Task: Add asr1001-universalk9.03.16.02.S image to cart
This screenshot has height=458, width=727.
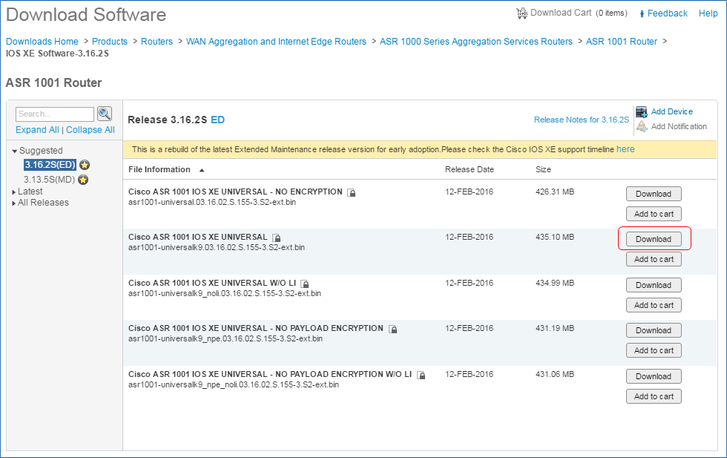Action: [654, 259]
